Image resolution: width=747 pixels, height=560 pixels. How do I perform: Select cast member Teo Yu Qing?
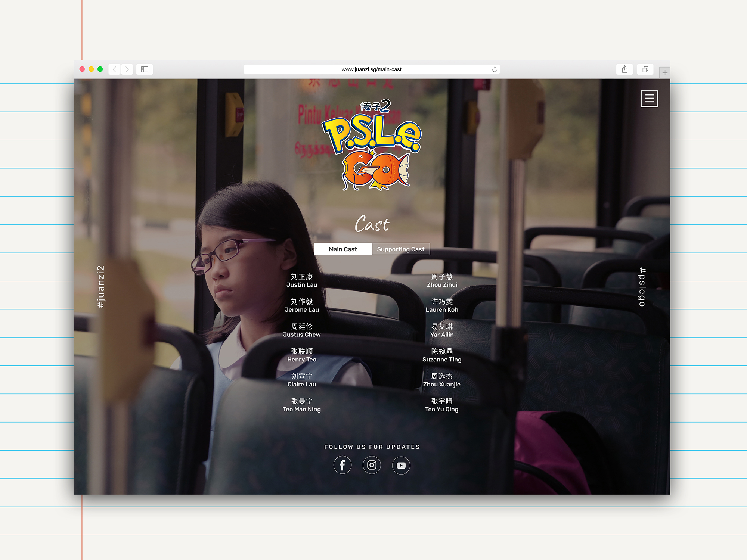tap(442, 405)
